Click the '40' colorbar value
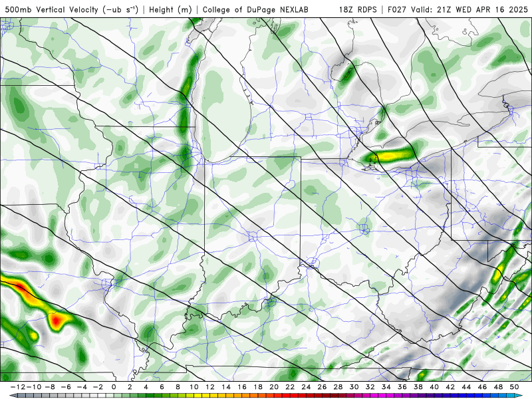The width and height of the screenshot is (532, 399). click(x=434, y=387)
